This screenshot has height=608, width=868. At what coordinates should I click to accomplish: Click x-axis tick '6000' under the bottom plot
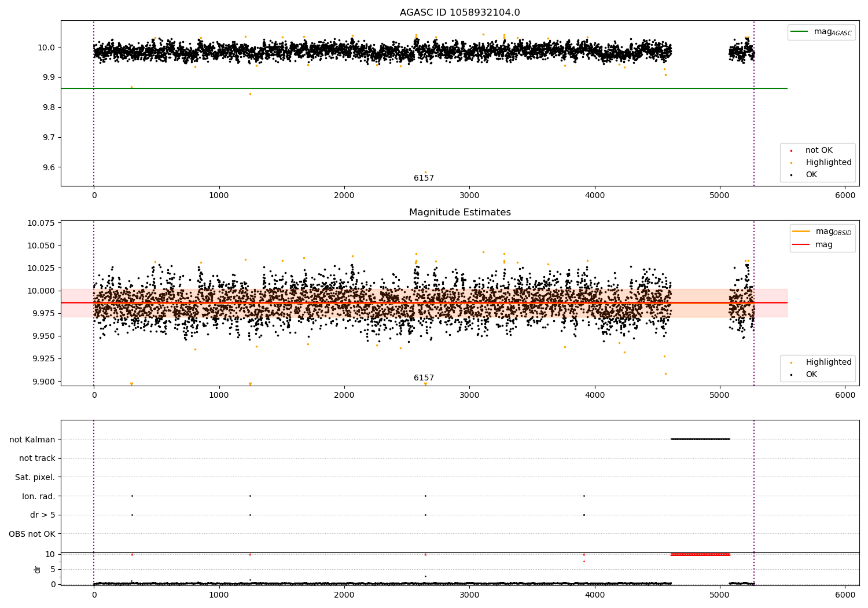[x=845, y=596]
